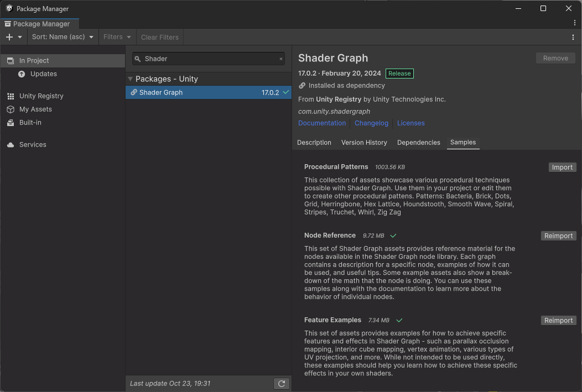Image resolution: width=582 pixels, height=392 pixels.
Task: Collapse Packages - Unity group
Action: [x=130, y=79]
